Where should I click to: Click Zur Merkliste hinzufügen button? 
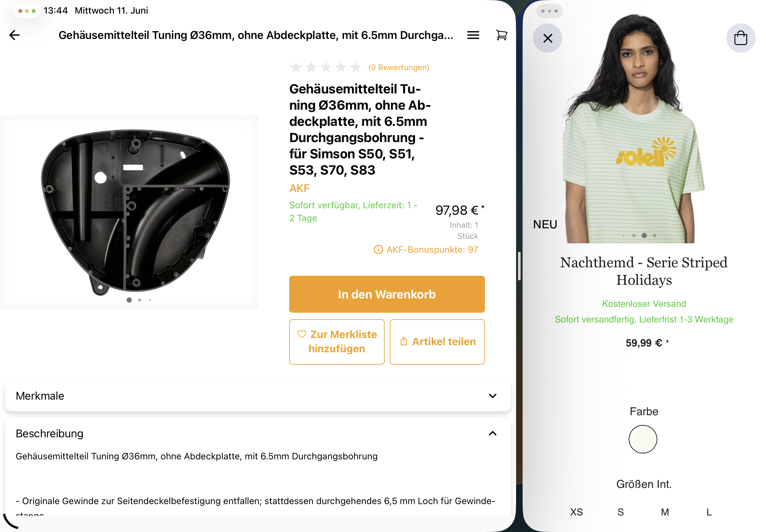337,341
